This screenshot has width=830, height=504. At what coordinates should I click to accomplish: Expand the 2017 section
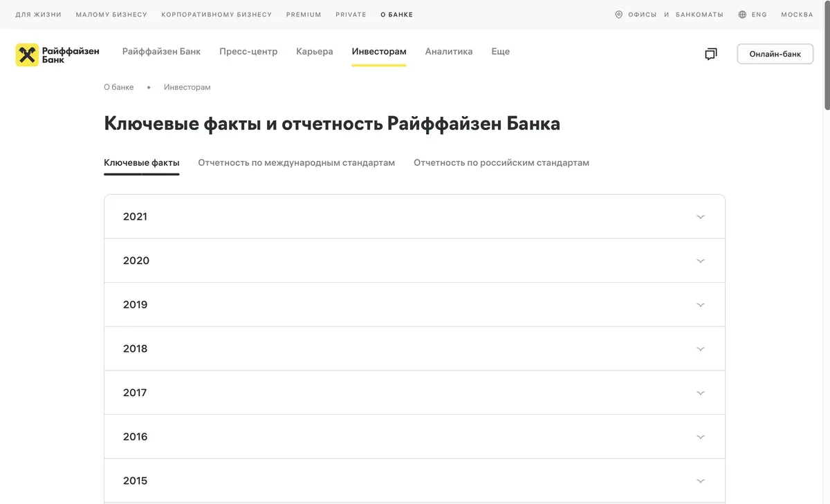[414, 393]
